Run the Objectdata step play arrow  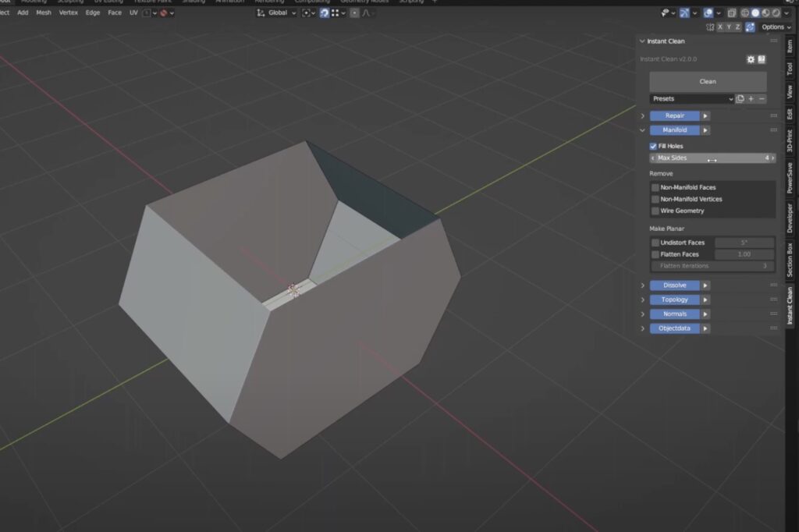pos(705,328)
